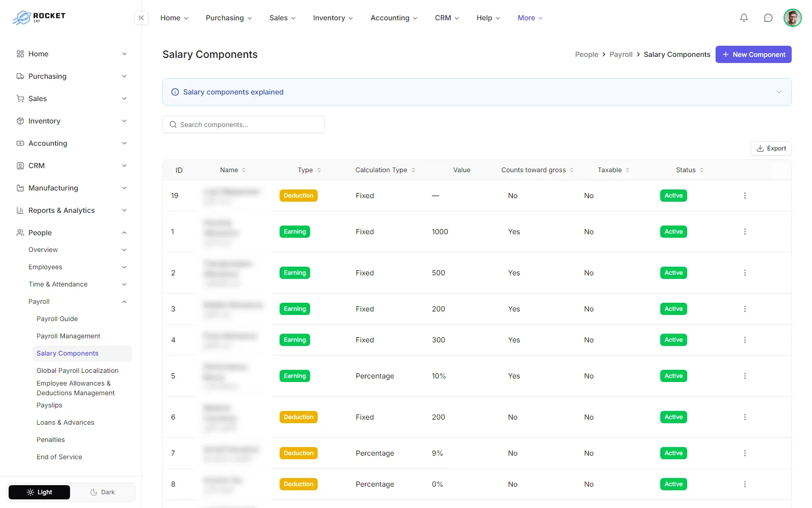Image resolution: width=812 pixels, height=508 pixels.
Task: Open Global Payroll Localization page
Action: [78, 371]
